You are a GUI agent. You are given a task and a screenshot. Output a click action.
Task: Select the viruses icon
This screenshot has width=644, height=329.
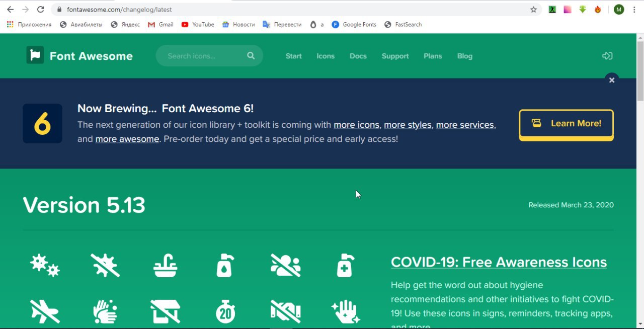point(45,265)
